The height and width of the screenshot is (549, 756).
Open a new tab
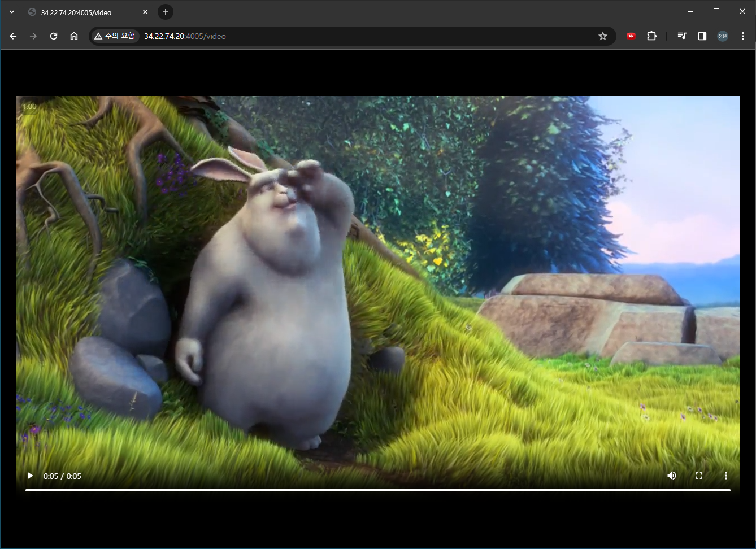pyautogui.click(x=166, y=12)
